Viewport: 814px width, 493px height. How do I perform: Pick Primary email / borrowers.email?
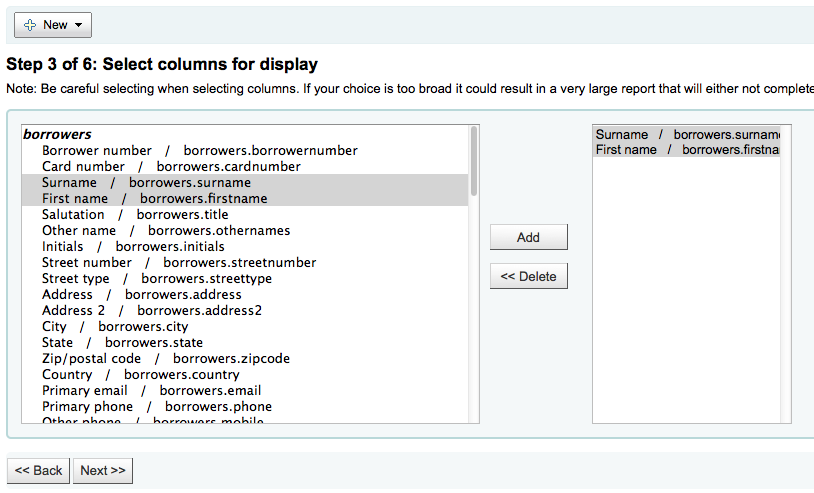click(x=245, y=391)
